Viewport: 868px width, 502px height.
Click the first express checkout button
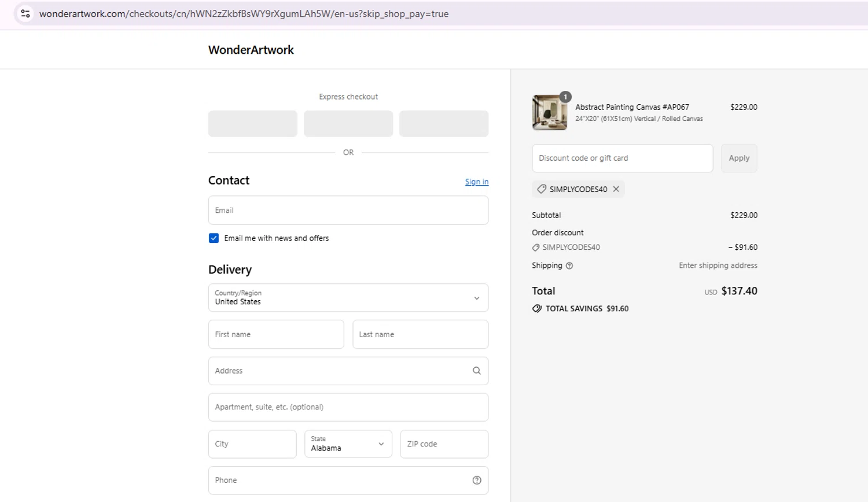pos(253,124)
